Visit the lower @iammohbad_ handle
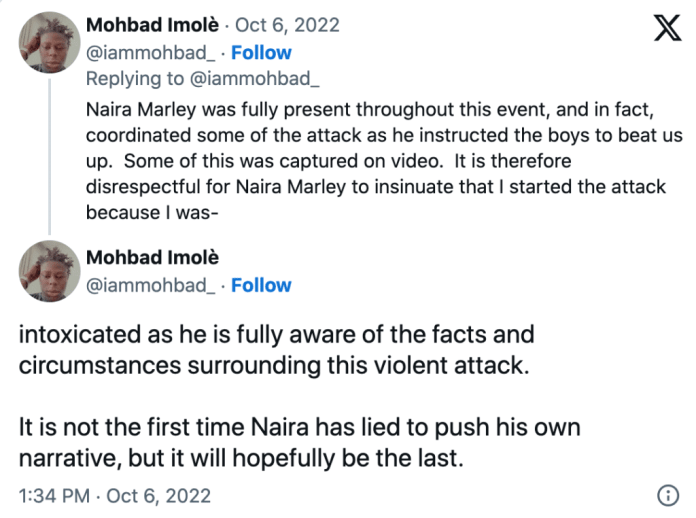This screenshot has height=518, width=696. 150,285
